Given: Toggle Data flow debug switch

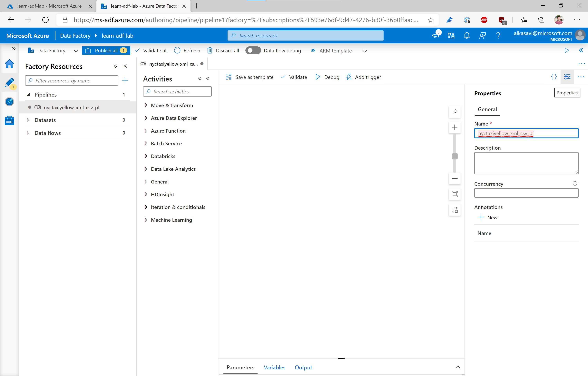Looking at the screenshot, I should click(x=253, y=51).
